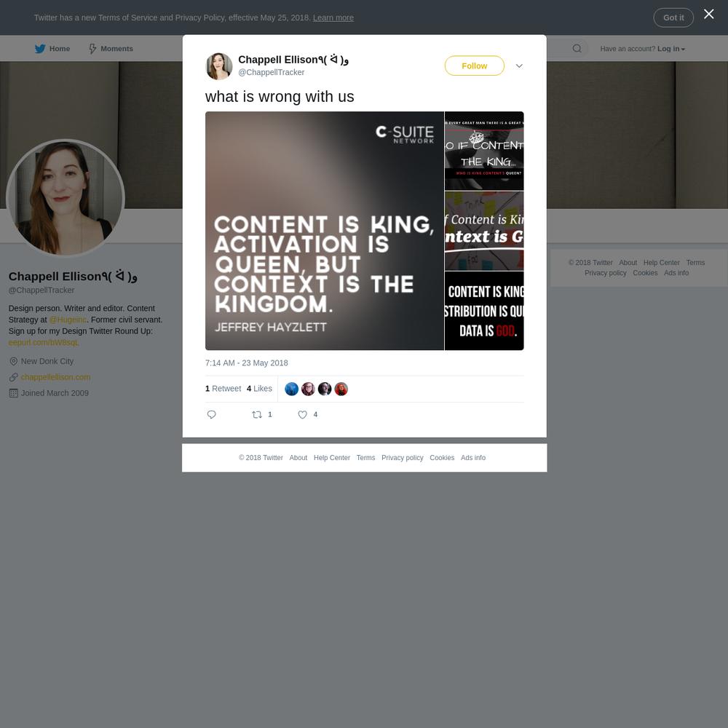Viewport: 728px width, 728px height.
Task: Open the tweet author's small avatar
Action: click(x=219, y=66)
